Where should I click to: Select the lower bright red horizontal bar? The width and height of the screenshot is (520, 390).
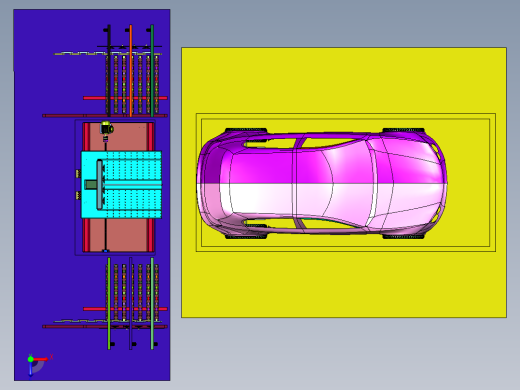tap(125, 309)
